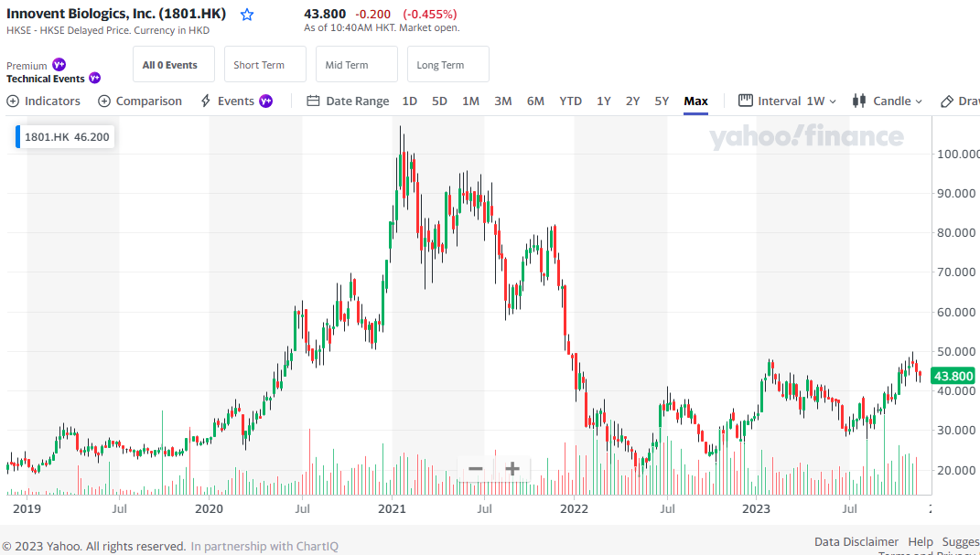Set chart range to 1M

click(470, 101)
